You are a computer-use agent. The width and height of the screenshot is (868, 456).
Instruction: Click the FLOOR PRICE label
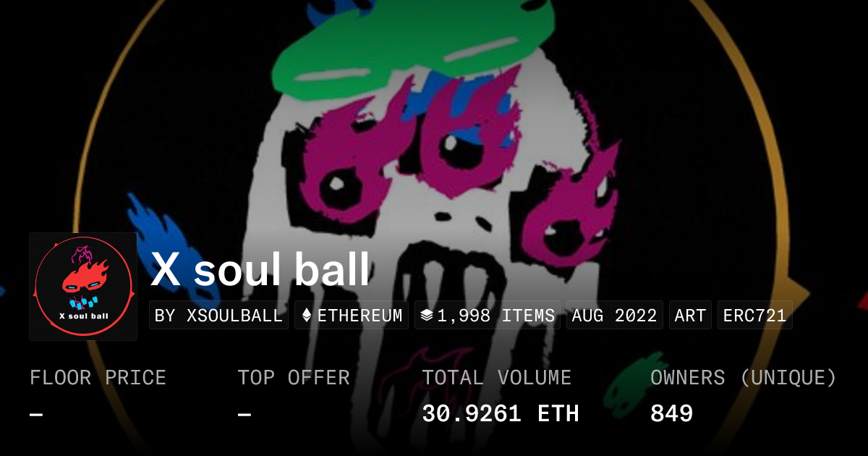(x=98, y=378)
